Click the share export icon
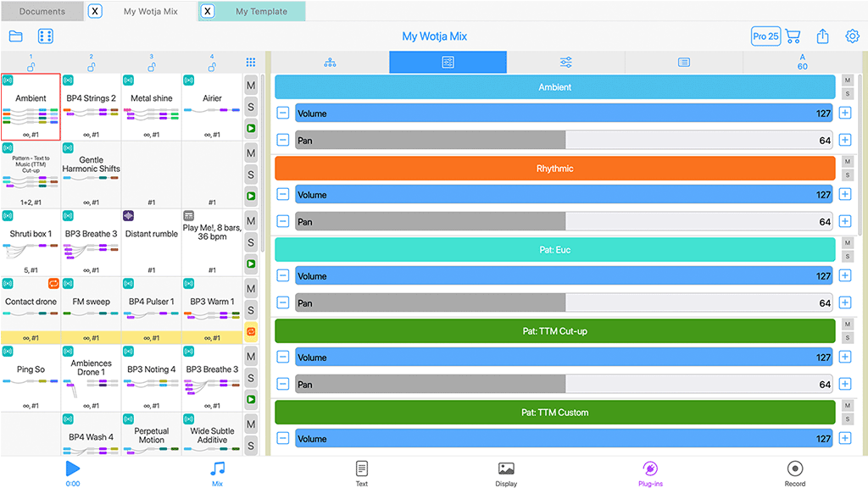The height and width of the screenshot is (488, 868). pos(822,36)
